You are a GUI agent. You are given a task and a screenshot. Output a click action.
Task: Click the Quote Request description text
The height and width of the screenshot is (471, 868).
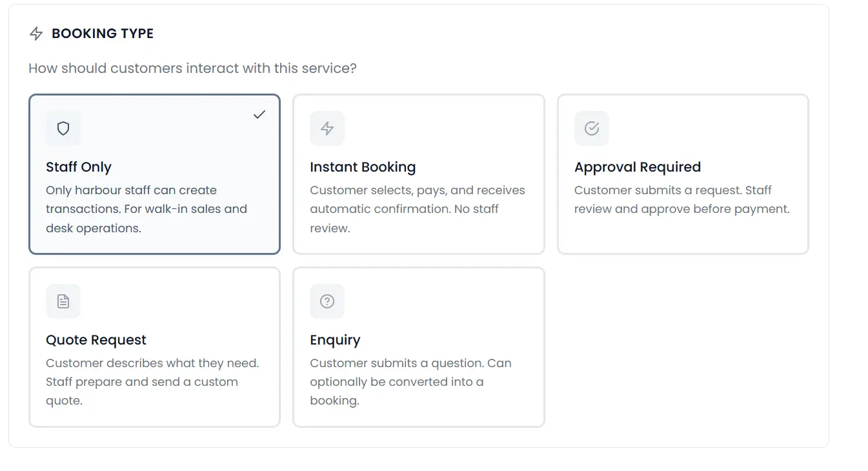coord(152,381)
